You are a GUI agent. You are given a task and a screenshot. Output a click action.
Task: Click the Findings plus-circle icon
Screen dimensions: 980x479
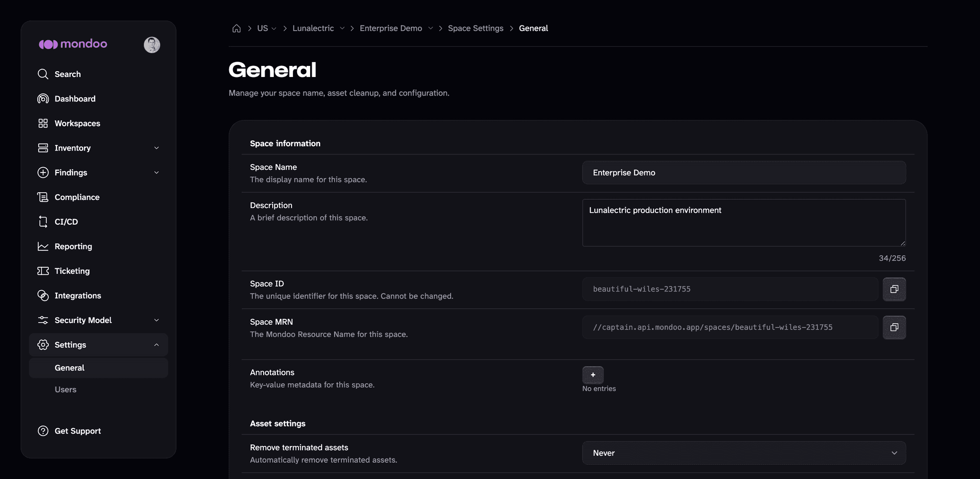43,173
